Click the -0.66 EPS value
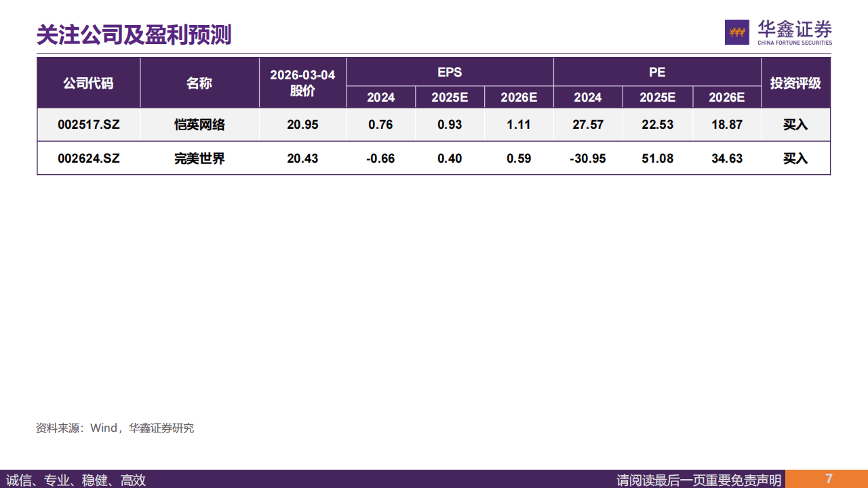The height and width of the screenshot is (488, 868). 380,159
